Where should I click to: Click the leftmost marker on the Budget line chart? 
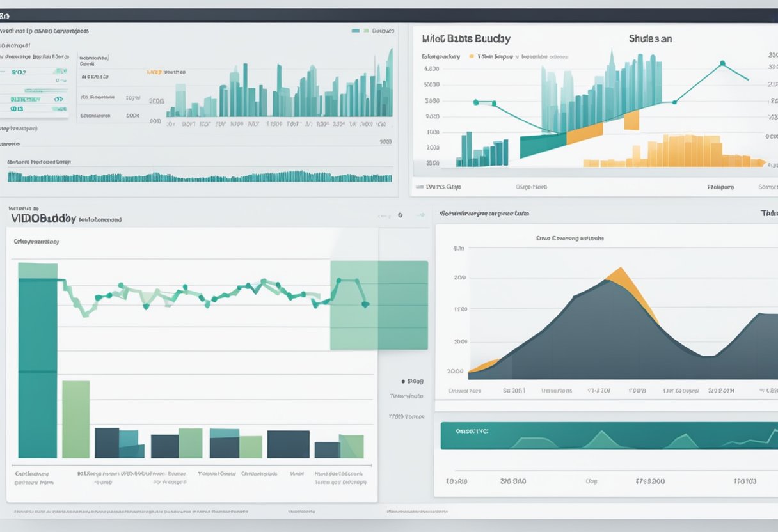click(x=475, y=102)
